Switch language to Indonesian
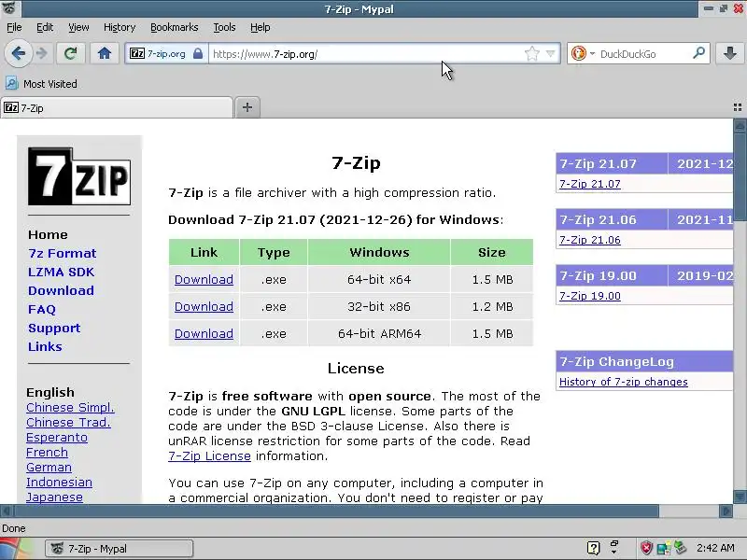 point(59,483)
